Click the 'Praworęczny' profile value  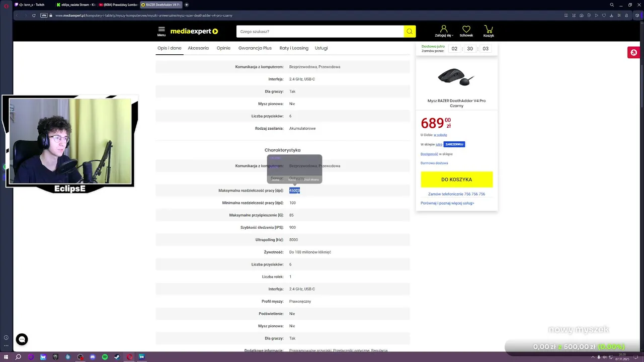click(x=300, y=301)
